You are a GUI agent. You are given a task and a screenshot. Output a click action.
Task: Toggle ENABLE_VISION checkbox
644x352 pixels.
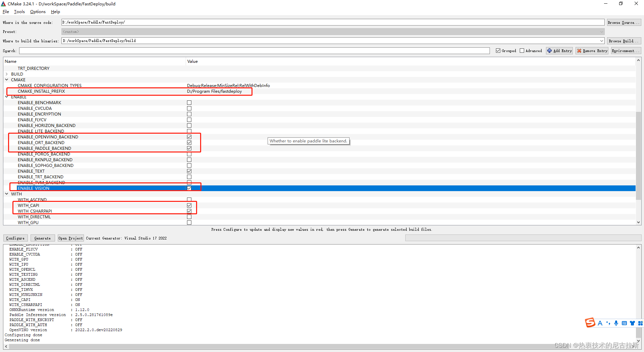[x=189, y=188]
